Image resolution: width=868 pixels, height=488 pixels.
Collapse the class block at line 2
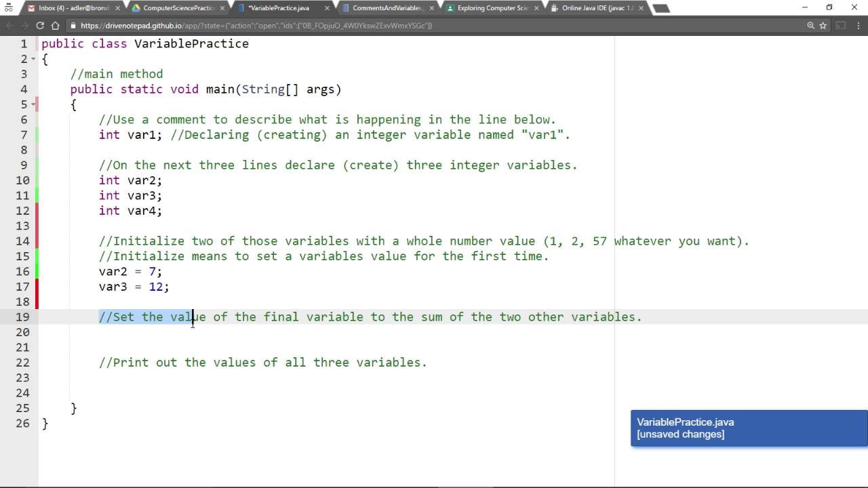click(x=33, y=59)
